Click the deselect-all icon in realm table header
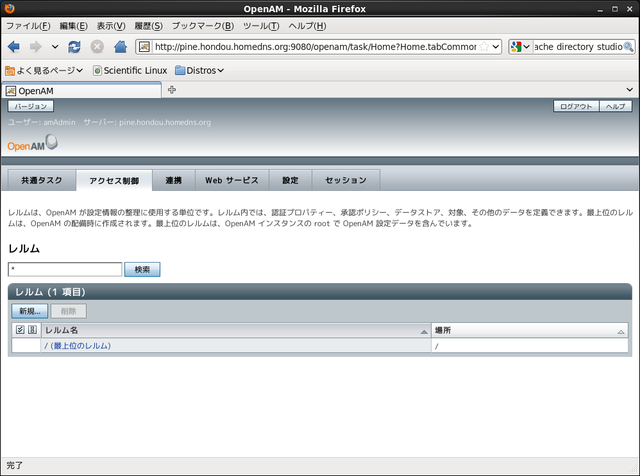640x476 pixels. pyautogui.click(x=32, y=330)
